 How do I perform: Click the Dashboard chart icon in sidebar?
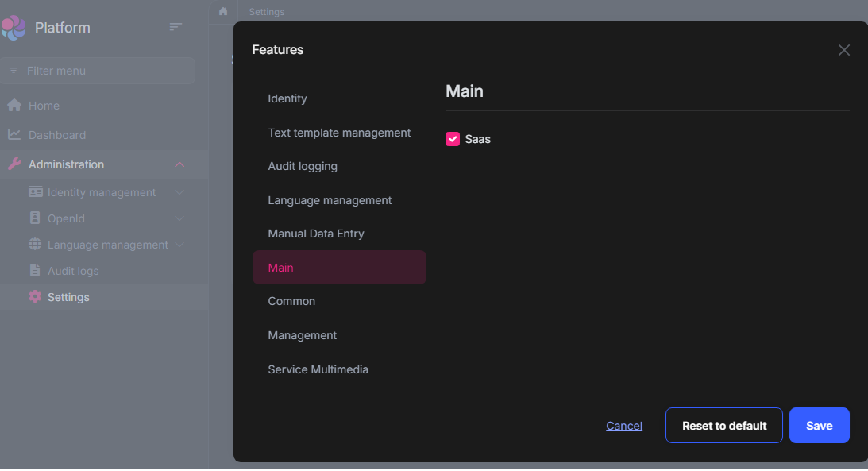click(14, 135)
